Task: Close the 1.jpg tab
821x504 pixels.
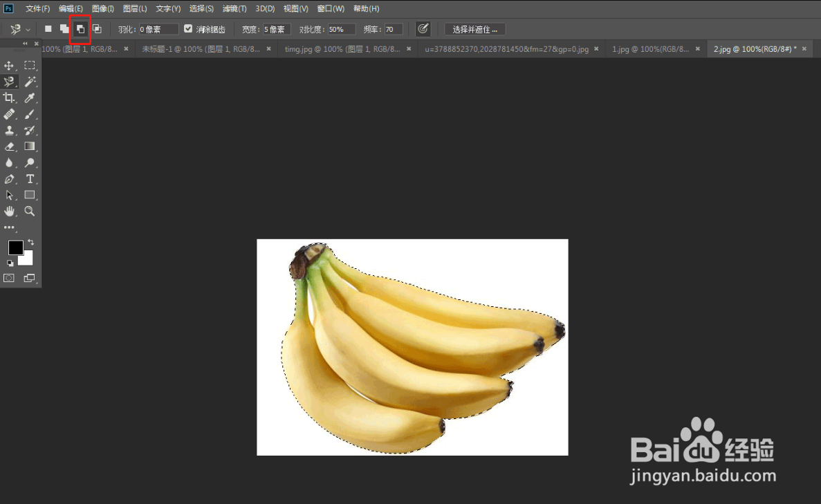Action: [x=697, y=48]
